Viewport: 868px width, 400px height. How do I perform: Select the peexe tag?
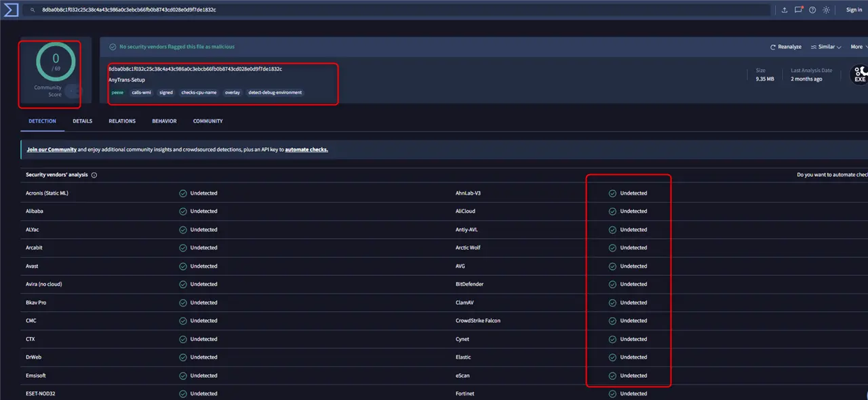tap(117, 92)
